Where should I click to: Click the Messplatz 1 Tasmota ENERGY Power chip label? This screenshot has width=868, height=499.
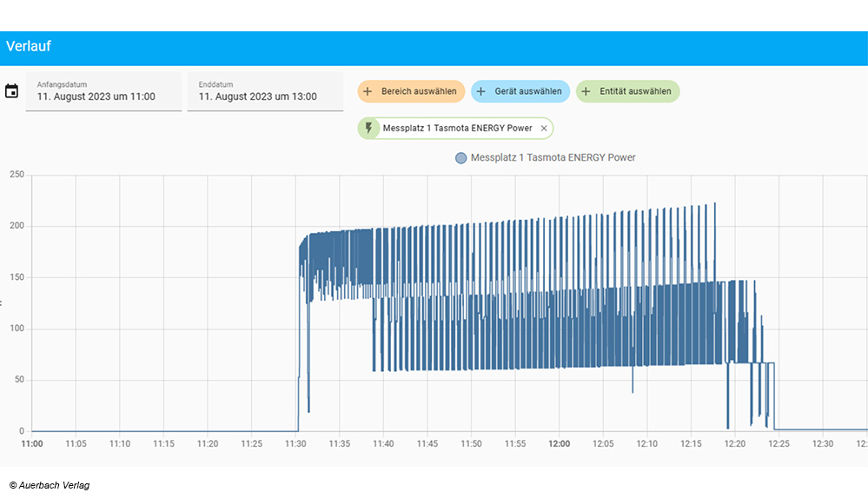[x=457, y=128]
